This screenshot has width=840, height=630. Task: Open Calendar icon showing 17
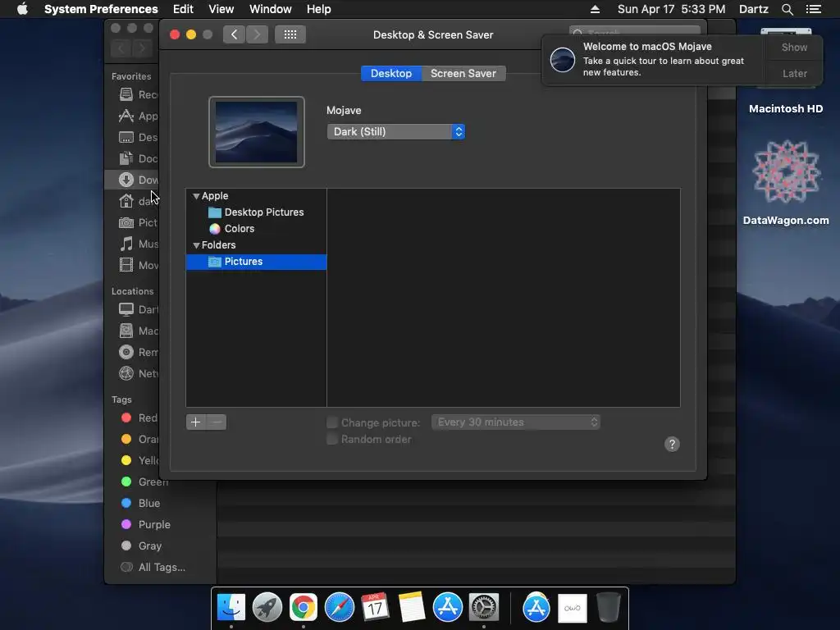pos(375,608)
